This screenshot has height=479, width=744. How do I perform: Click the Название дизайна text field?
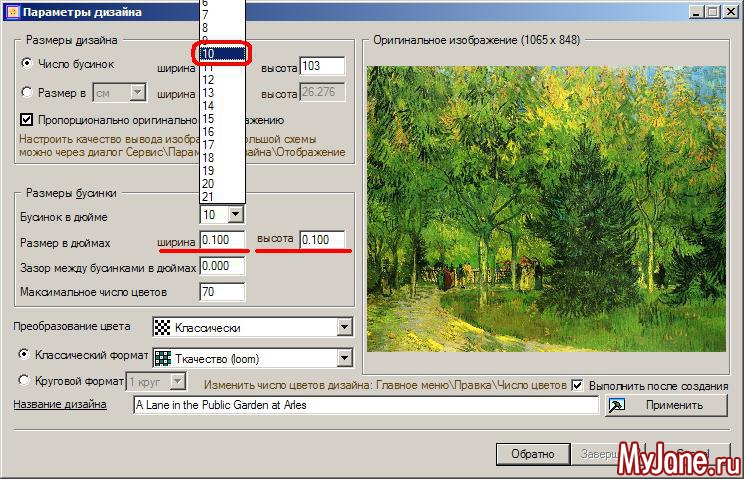[365, 405]
